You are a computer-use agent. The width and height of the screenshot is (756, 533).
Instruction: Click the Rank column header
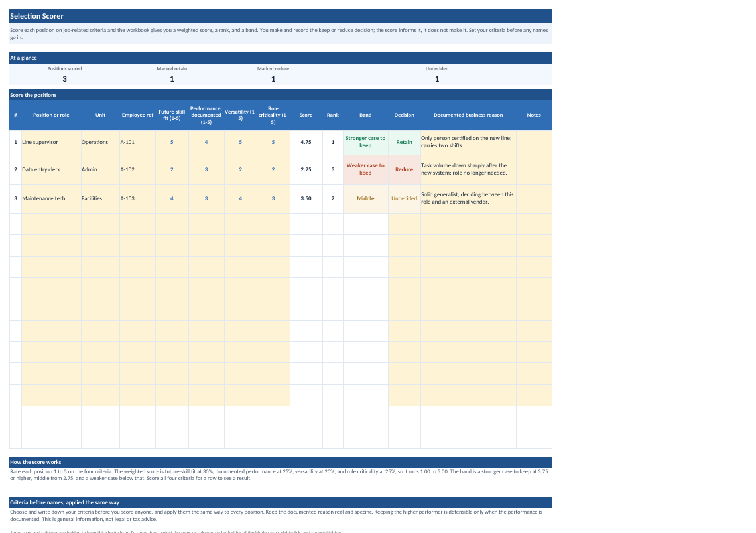tap(333, 115)
